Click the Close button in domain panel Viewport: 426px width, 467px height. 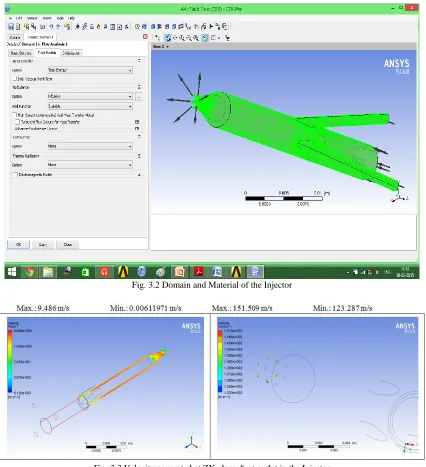pyautogui.click(x=68, y=244)
